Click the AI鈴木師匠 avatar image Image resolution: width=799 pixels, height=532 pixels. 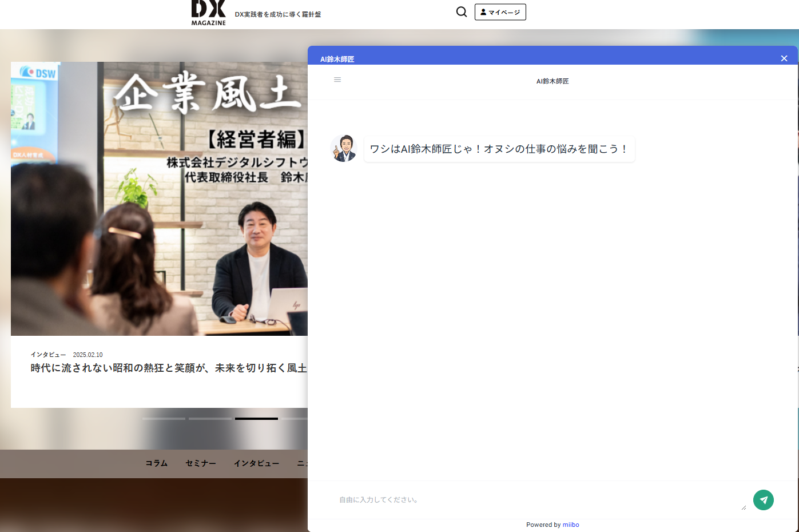click(344, 149)
